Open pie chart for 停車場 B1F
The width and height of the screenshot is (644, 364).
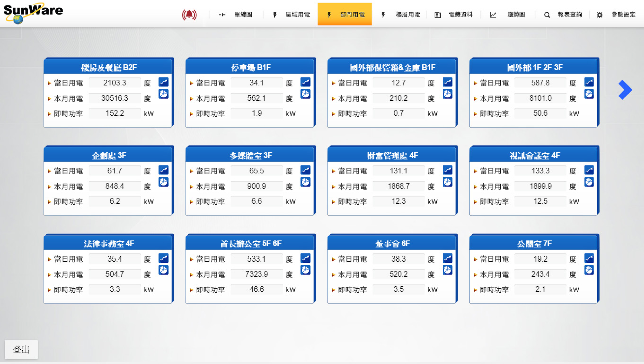coord(305,94)
